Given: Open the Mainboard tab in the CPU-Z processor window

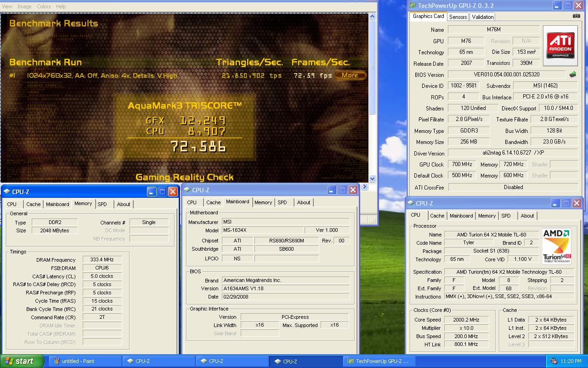Looking at the screenshot, I should [x=461, y=216].
